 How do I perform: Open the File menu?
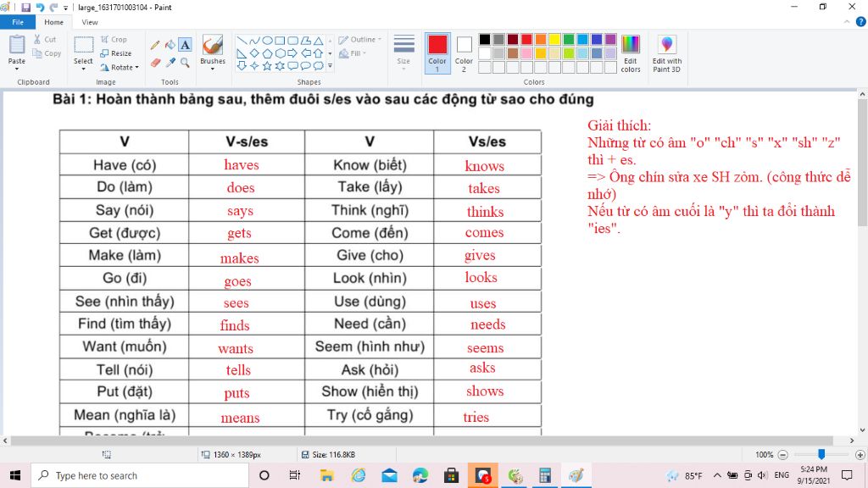tap(18, 22)
